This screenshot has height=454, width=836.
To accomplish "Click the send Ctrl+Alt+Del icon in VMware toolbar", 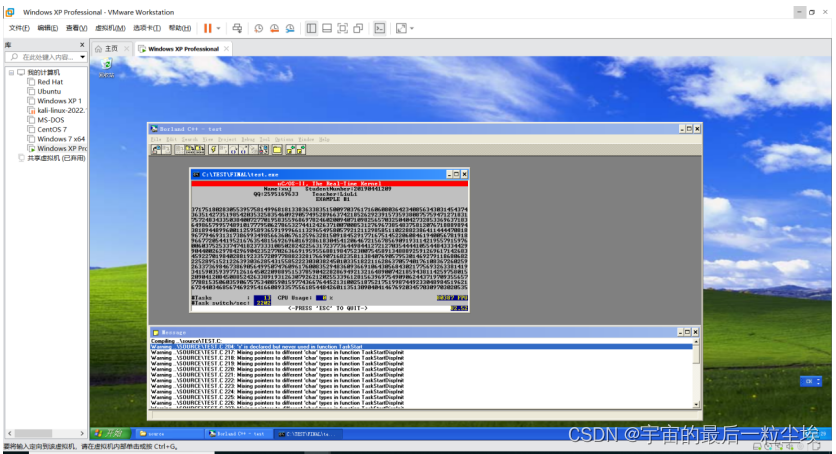I will (237, 28).
